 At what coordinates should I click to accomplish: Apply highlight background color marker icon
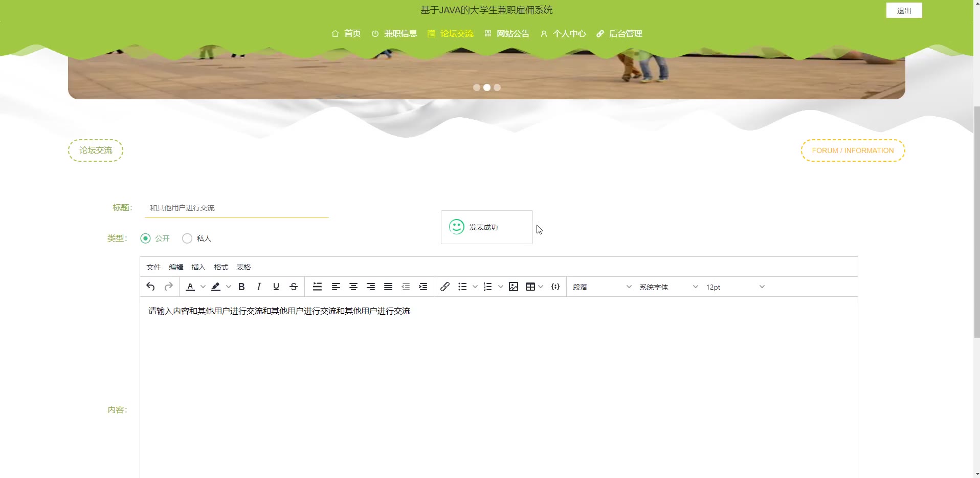[216, 287]
